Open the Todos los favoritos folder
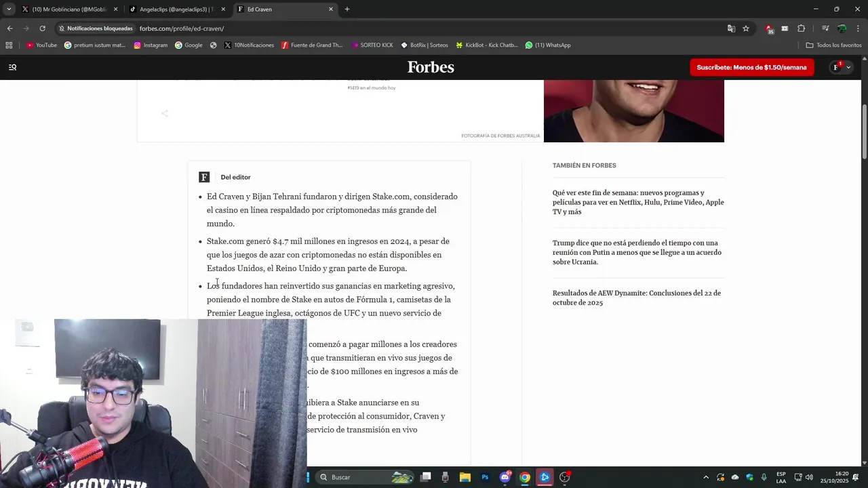 point(833,45)
